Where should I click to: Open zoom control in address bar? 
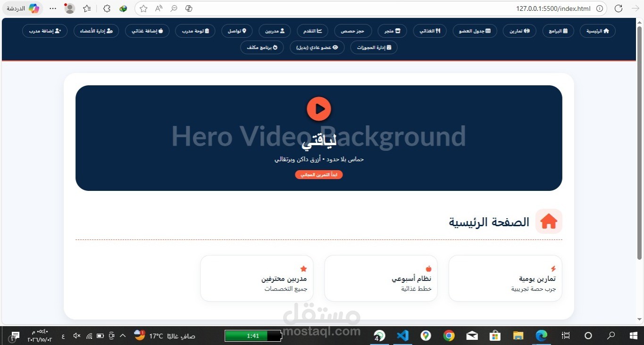click(174, 8)
